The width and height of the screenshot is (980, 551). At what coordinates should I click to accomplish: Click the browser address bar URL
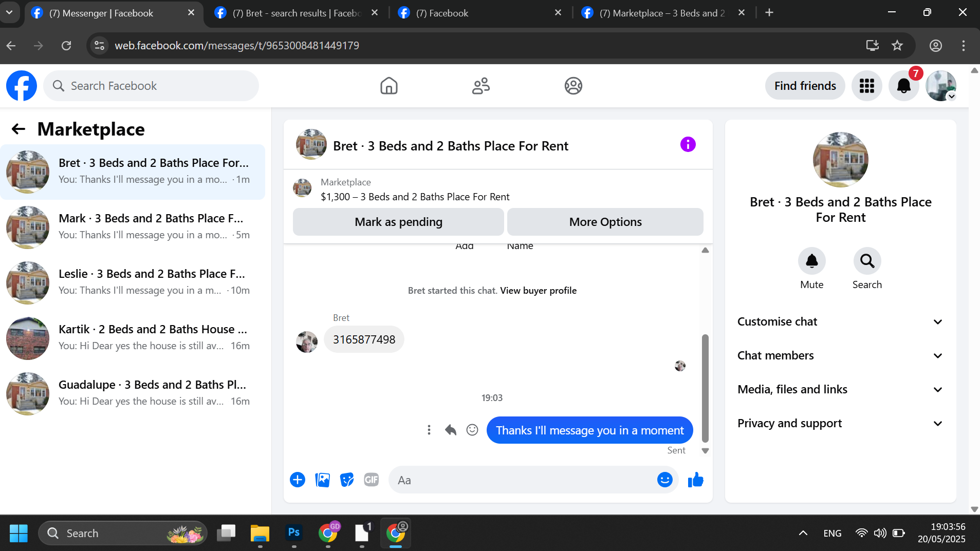(236, 46)
